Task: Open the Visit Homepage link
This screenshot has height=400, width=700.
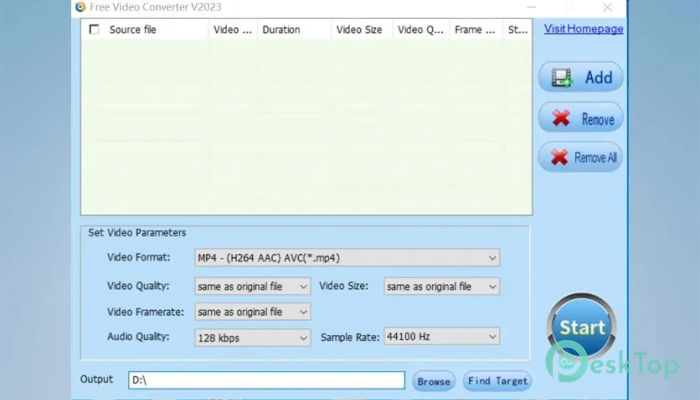Action: tap(583, 29)
